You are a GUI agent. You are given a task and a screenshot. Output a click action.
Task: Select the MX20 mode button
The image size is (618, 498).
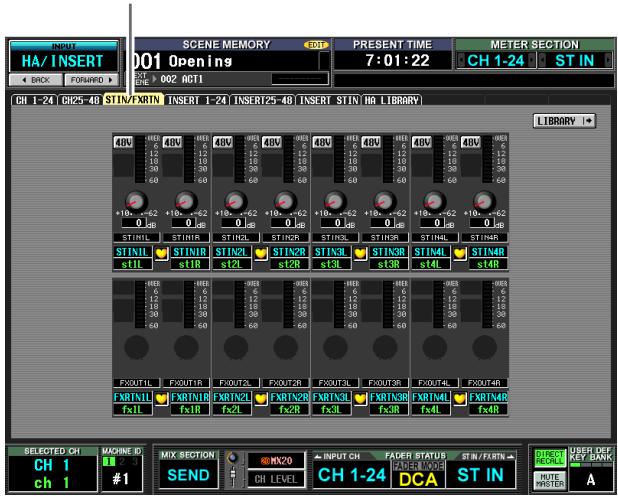276,461
